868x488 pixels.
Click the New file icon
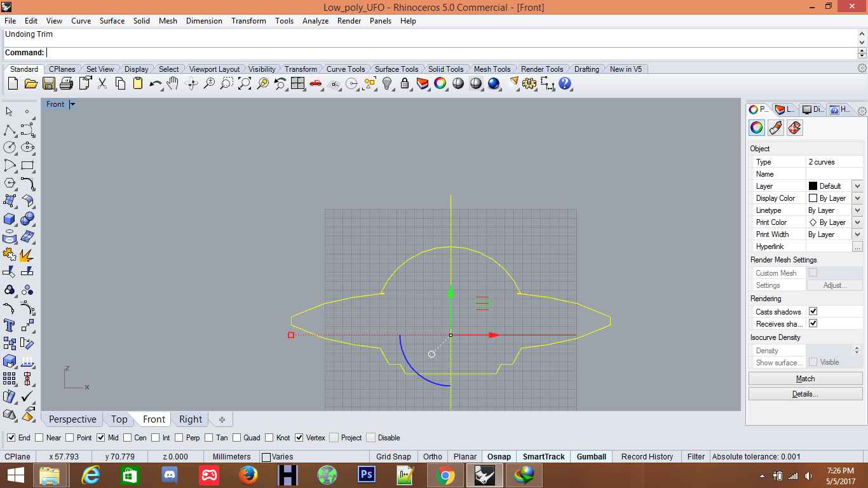pos(13,83)
